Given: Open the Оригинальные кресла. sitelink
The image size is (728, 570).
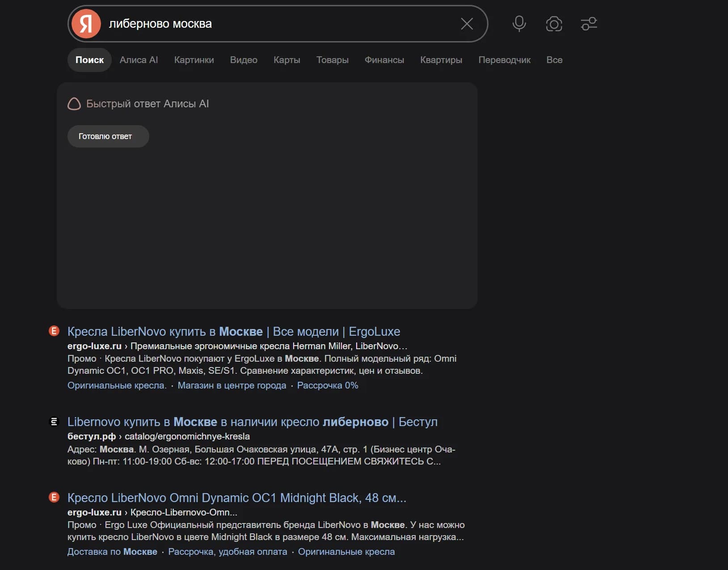Looking at the screenshot, I should tap(117, 385).
